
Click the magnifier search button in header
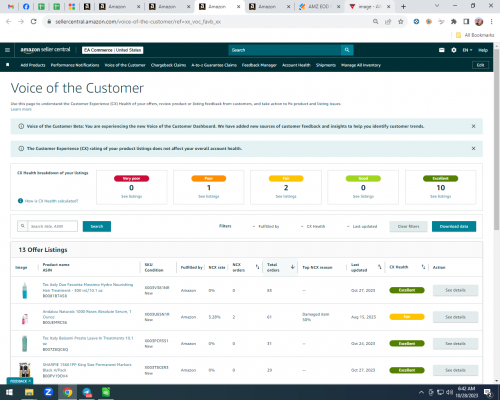coord(347,50)
